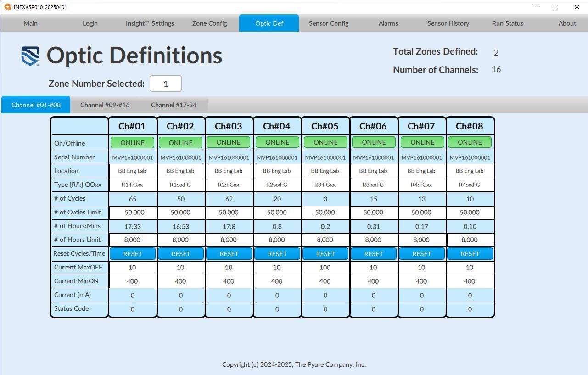Click the app icon in title bar
Viewport: 588px width, 375px height.
point(7,7)
